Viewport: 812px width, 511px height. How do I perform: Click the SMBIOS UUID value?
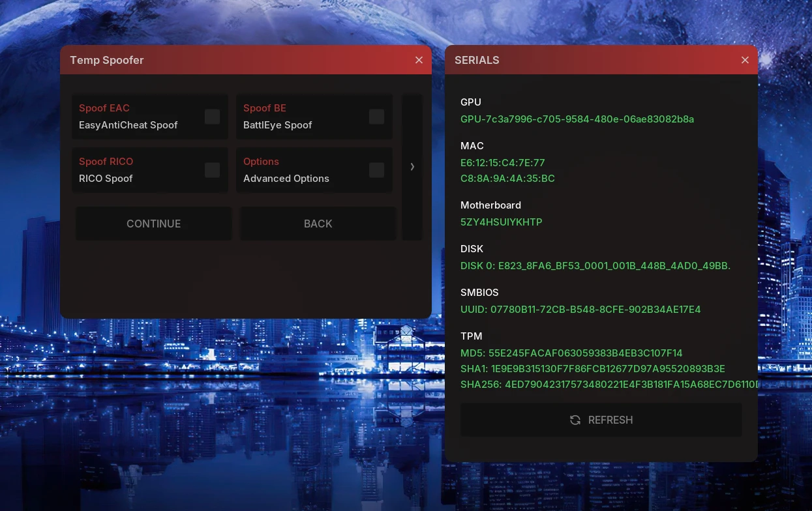point(580,309)
